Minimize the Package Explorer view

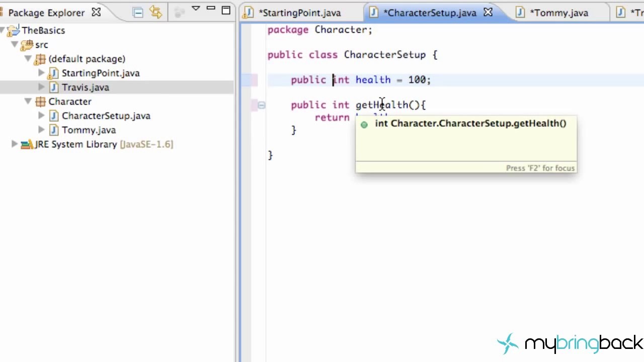click(x=211, y=8)
